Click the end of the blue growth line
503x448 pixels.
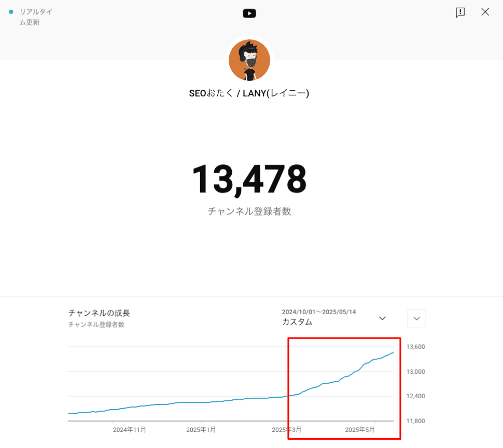pos(393,353)
